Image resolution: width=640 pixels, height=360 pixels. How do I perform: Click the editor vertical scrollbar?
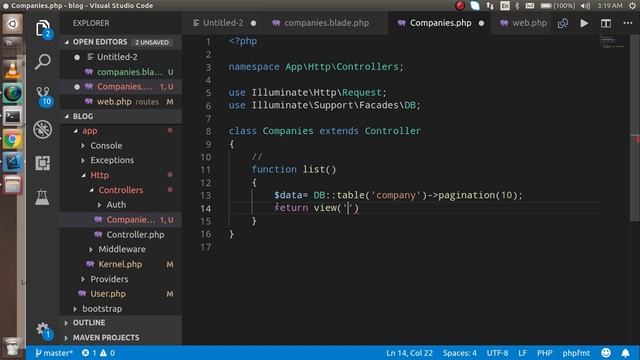pos(635,129)
